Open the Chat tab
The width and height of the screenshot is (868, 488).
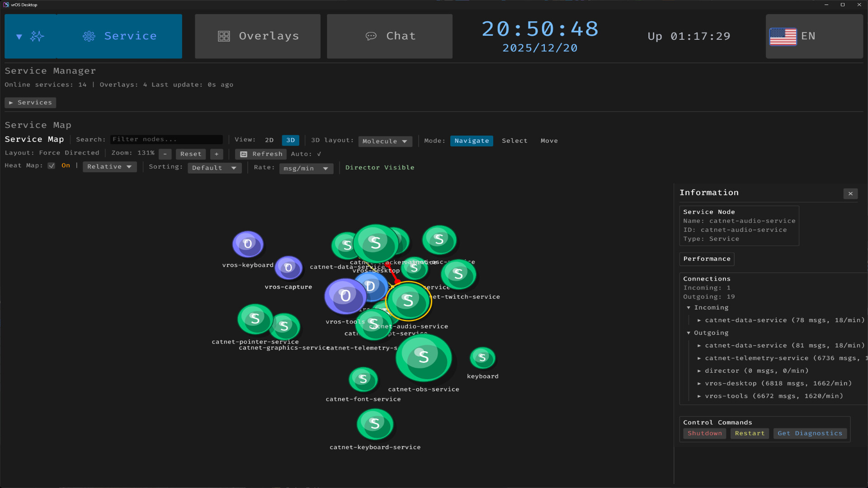click(389, 36)
